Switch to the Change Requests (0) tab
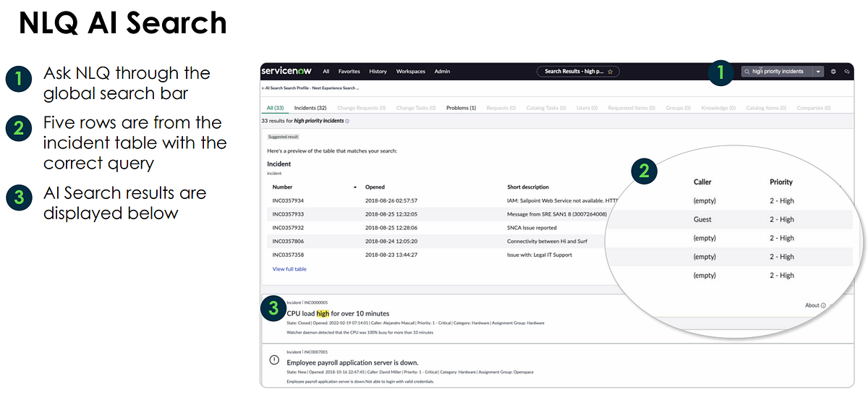The width and height of the screenshot is (868, 403). (361, 108)
